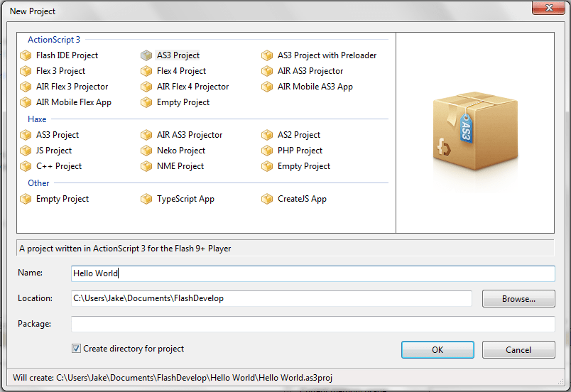Click the Flash IDE Project label
Image resolution: width=571 pixels, height=392 pixels.
click(x=67, y=55)
